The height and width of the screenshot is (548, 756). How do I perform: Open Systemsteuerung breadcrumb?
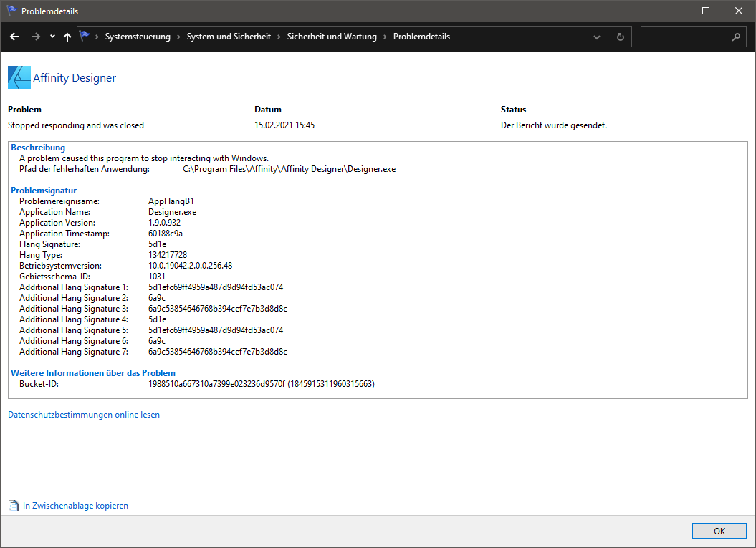(138, 37)
